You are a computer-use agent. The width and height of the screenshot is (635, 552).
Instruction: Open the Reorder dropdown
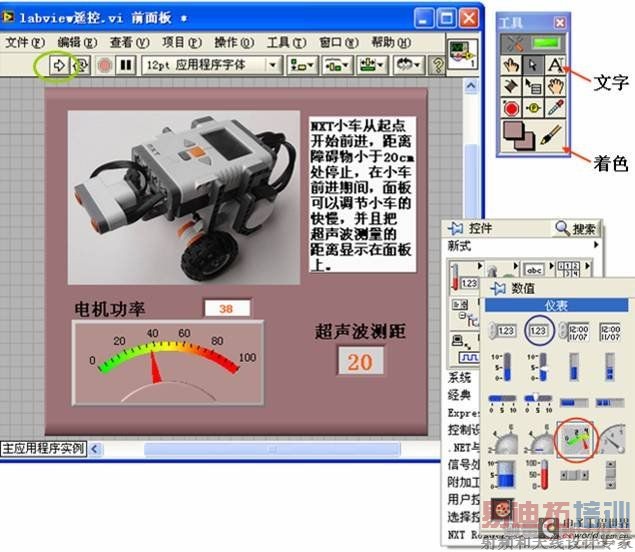408,65
